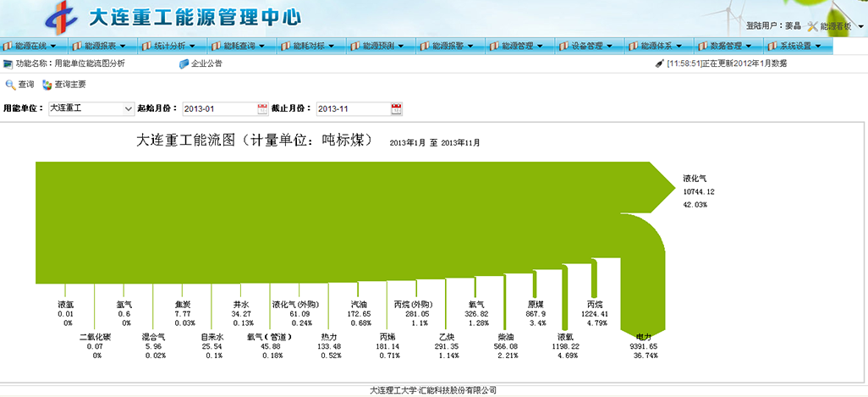868x397 pixels.
Task: Click the 能源看板 tools icon
Action: (812, 26)
